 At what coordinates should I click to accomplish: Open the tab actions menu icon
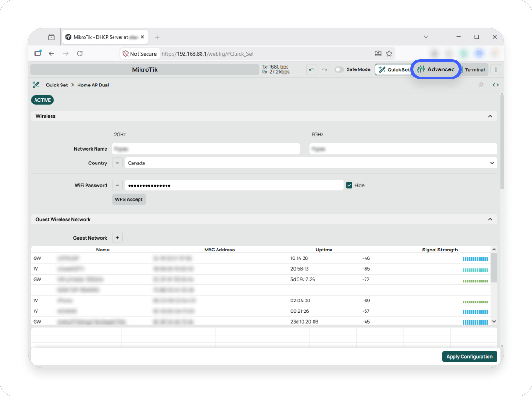(x=52, y=37)
